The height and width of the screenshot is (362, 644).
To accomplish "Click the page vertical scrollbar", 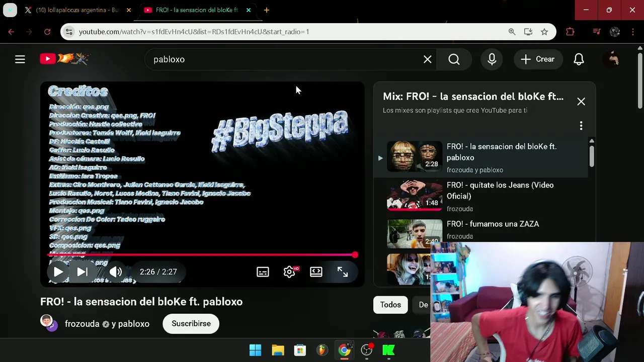I will 640,80.
